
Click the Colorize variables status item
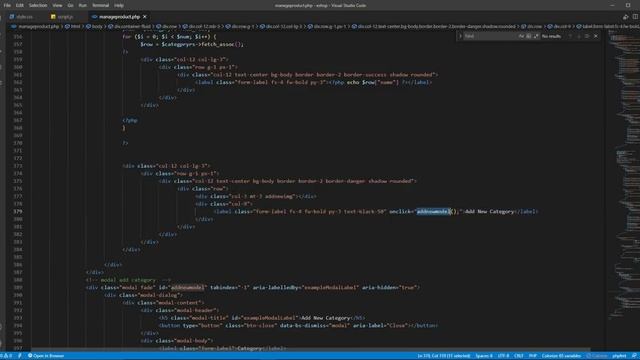tap(562, 356)
